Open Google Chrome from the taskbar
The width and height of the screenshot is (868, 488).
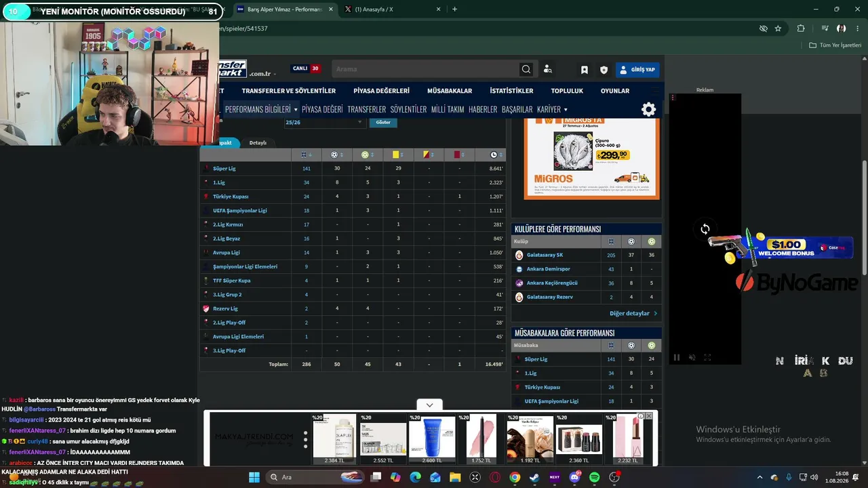click(x=515, y=477)
